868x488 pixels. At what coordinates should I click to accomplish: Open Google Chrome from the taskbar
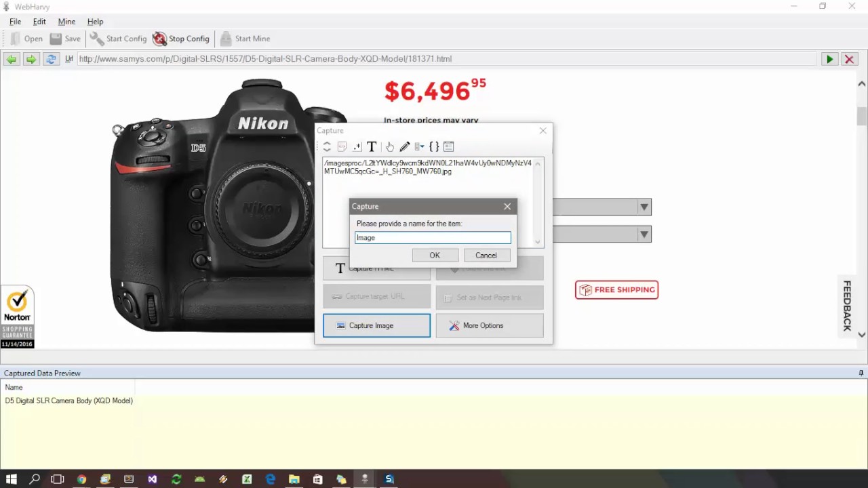point(81,479)
